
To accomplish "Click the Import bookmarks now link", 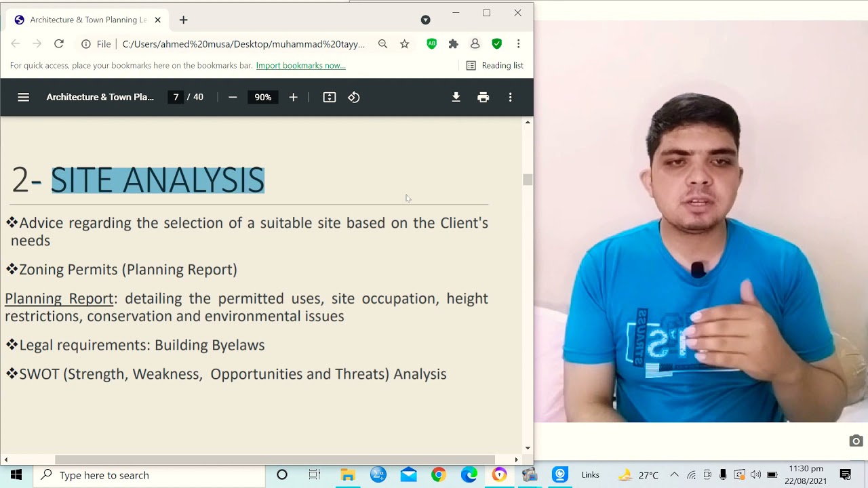I will tap(300, 65).
